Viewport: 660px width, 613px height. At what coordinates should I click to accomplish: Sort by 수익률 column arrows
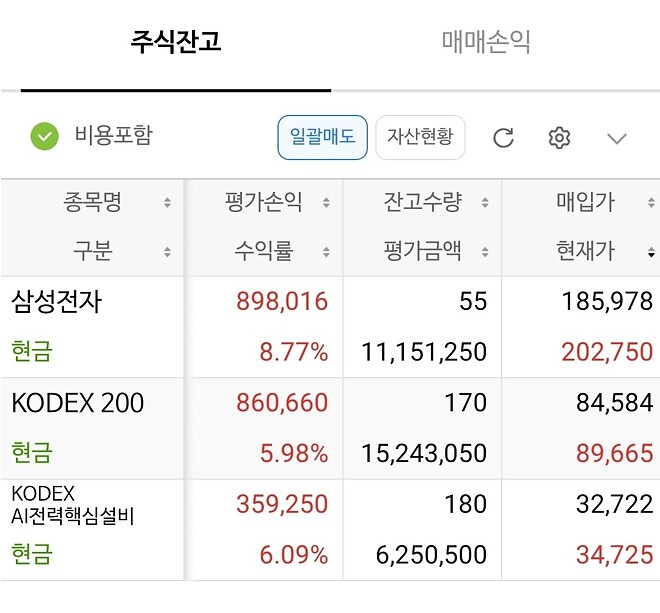326,252
